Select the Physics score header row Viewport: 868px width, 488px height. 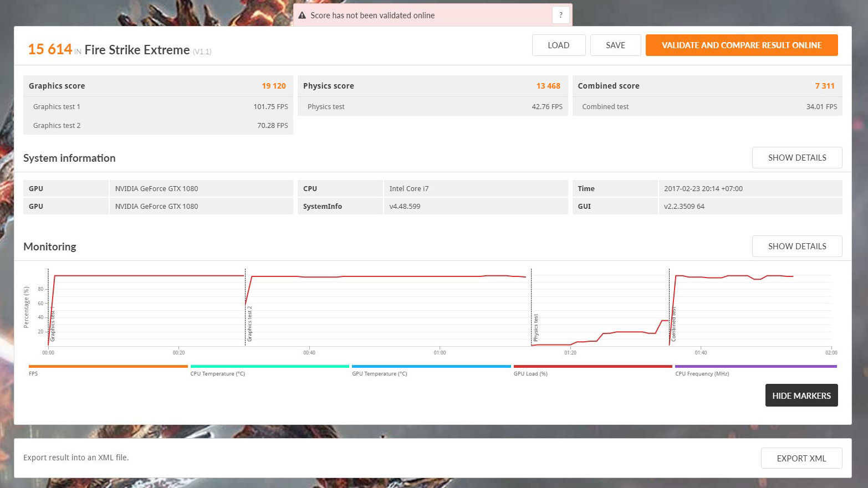pos(432,86)
